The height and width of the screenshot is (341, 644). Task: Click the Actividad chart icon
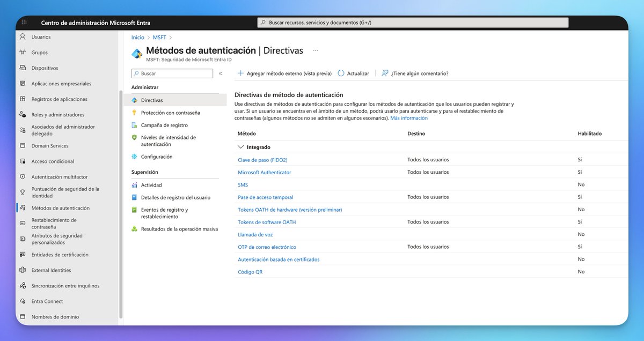(x=134, y=185)
